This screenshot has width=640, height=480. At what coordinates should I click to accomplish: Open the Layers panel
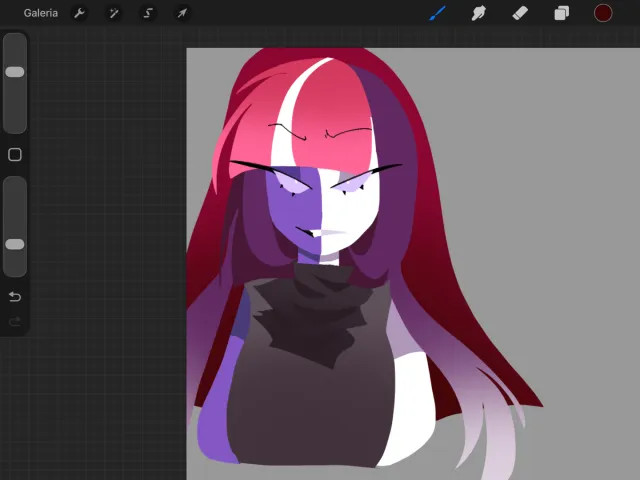point(561,13)
